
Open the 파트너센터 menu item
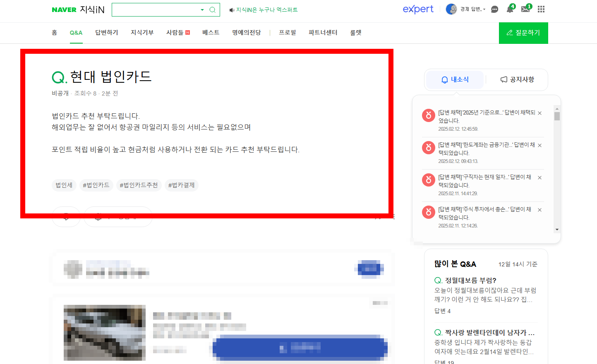click(x=323, y=33)
